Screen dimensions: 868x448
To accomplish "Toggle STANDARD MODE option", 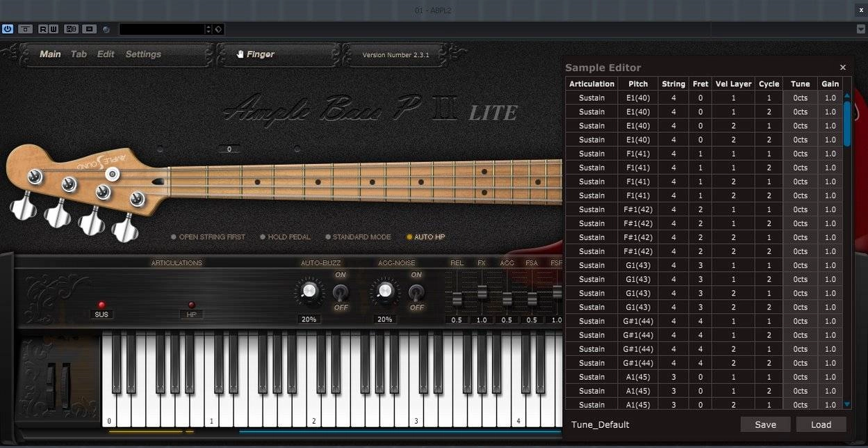I will pos(358,237).
